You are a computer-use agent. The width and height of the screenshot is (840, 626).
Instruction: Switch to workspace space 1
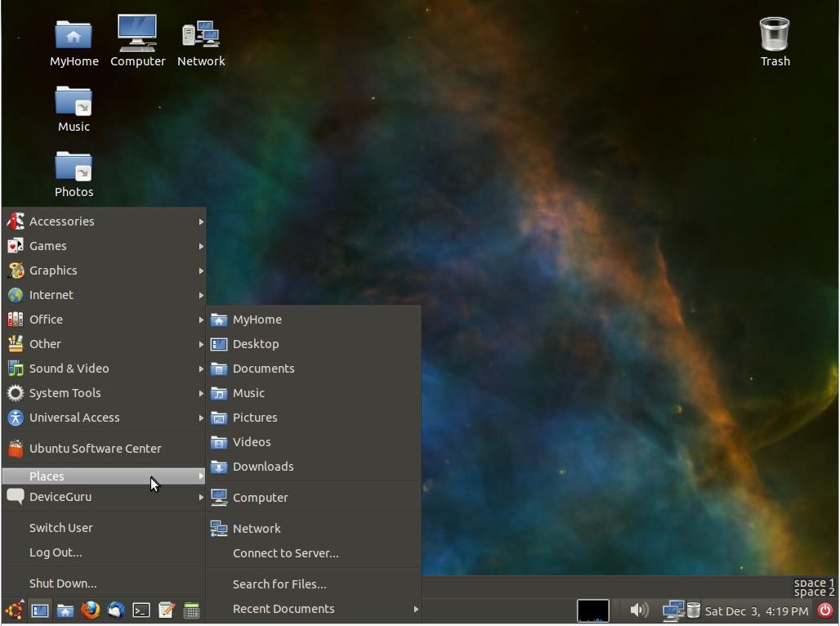click(814, 583)
